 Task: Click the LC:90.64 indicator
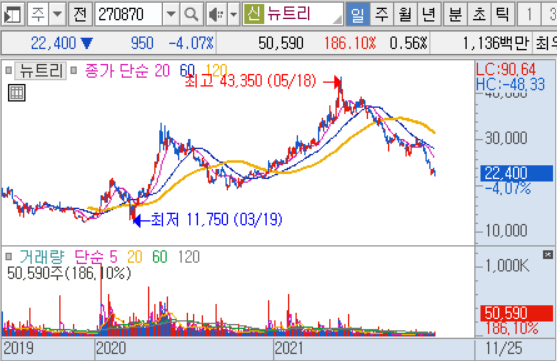click(506, 69)
